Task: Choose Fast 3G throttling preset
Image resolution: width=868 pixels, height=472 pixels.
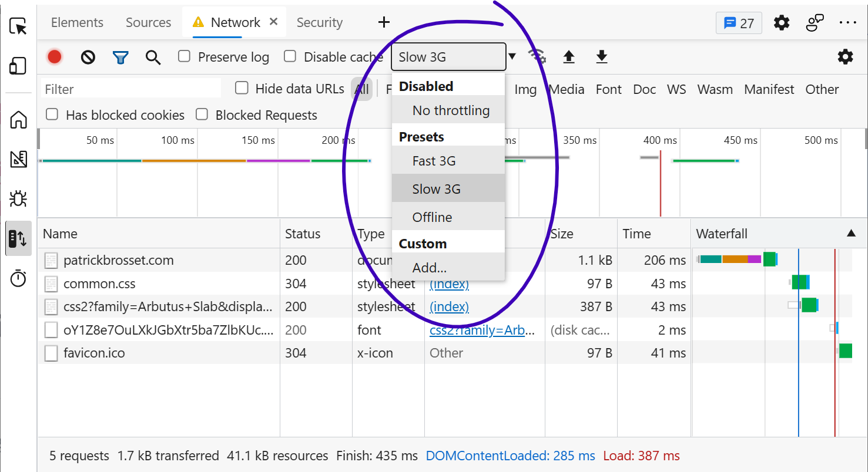Action: (434, 161)
